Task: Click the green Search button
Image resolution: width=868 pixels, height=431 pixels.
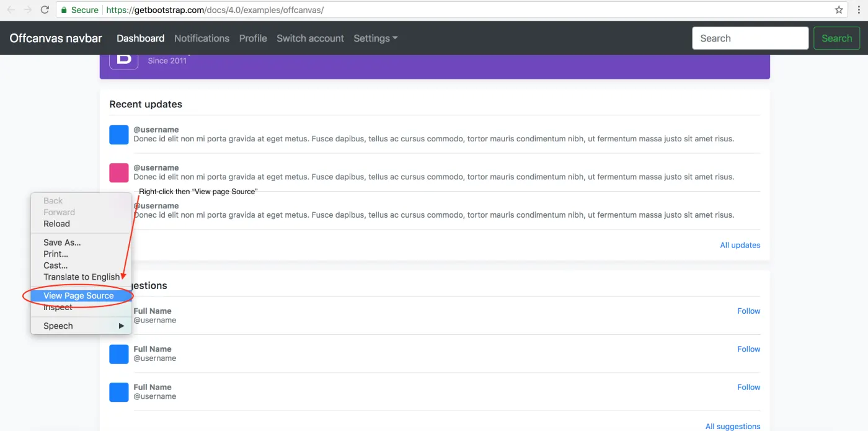Action: coord(836,38)
